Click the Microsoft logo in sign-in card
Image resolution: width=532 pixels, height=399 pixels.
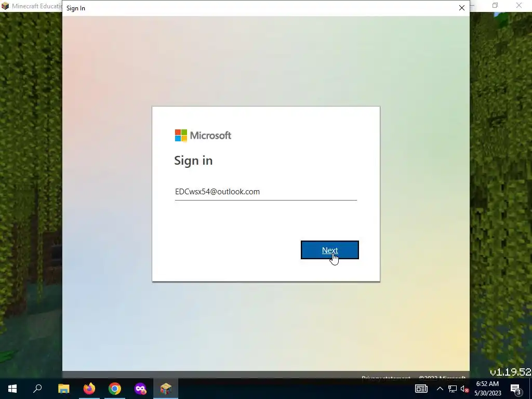[203, 136]
